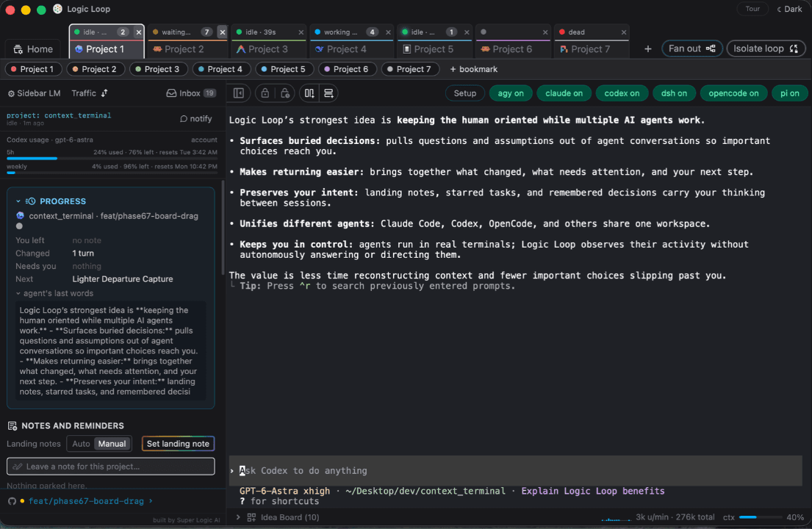Image resolution: width=812 pixels, height=529 pixels.
Task: Open the feat/phase67-board-drag branch link
Action: coord(86,501)
